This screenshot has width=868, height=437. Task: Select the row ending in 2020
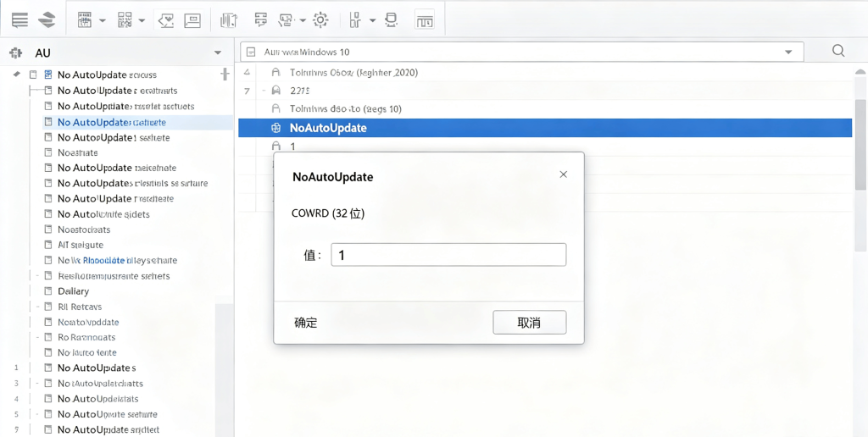pyautogui.click(x=353, y=73)
